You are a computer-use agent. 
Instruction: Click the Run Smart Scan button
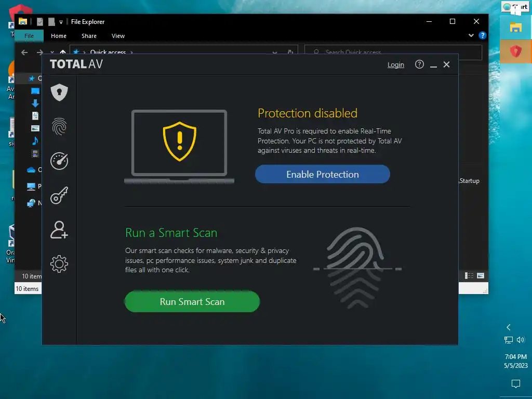pos(192,301)
